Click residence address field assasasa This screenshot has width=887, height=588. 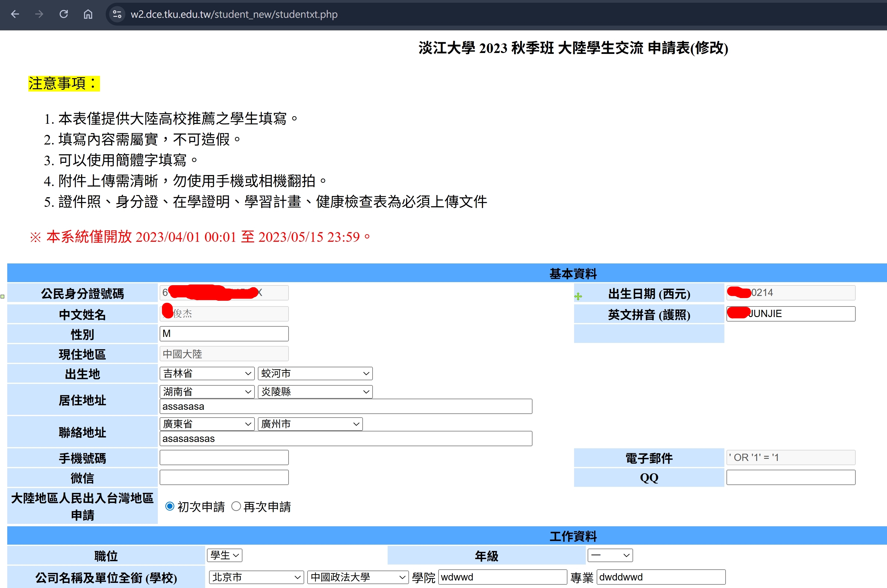click(346, 406)
